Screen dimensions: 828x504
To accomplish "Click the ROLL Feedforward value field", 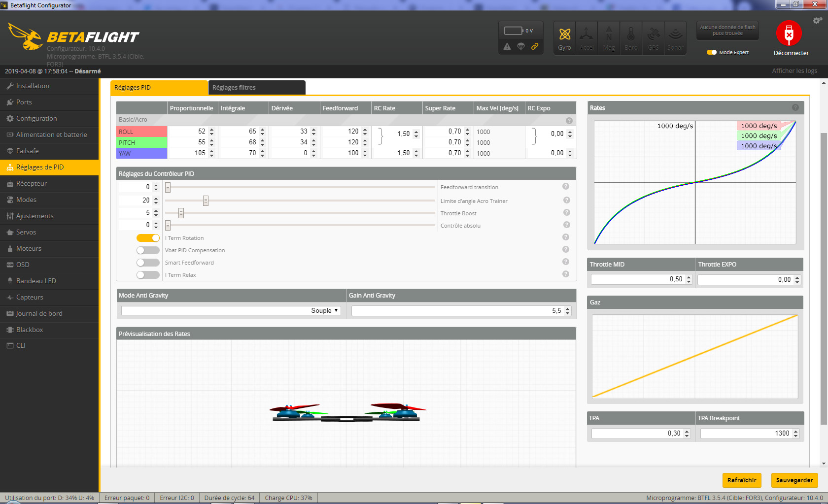I will 345,132.
